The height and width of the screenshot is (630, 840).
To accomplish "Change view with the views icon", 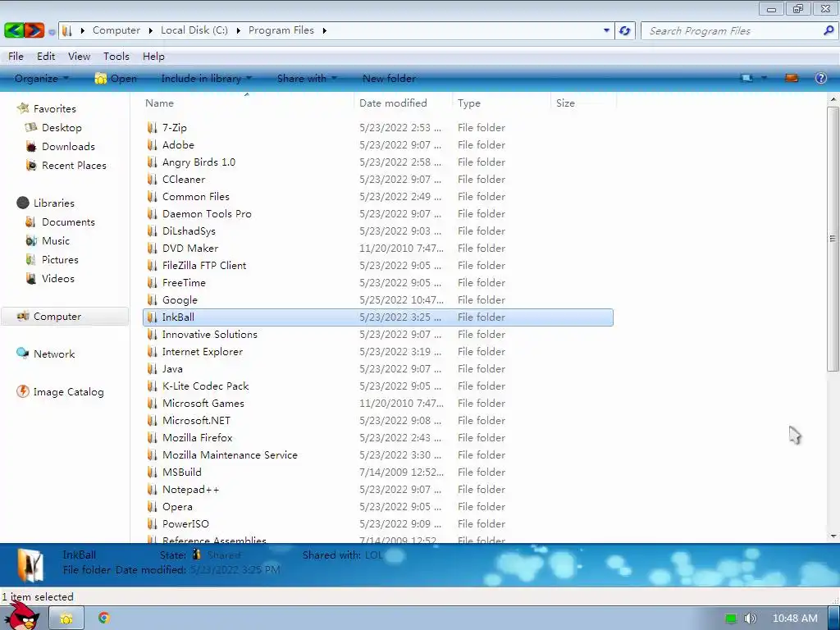I will [746, 78].
